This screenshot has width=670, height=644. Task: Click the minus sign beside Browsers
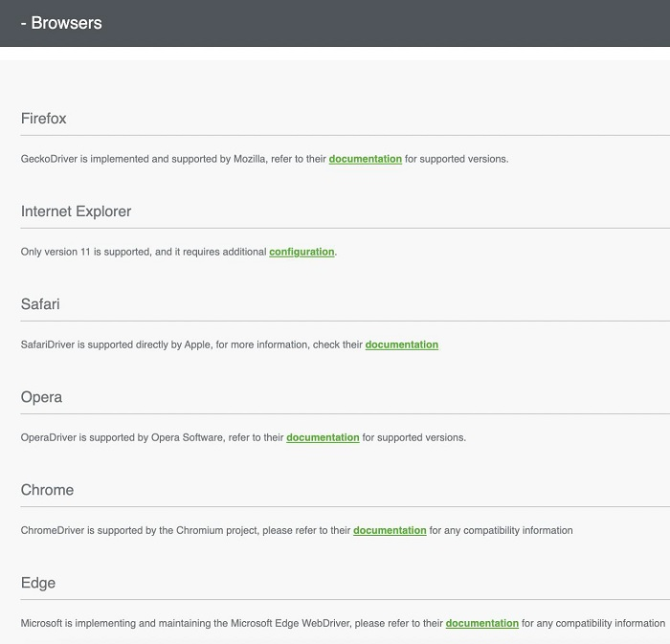23,23
